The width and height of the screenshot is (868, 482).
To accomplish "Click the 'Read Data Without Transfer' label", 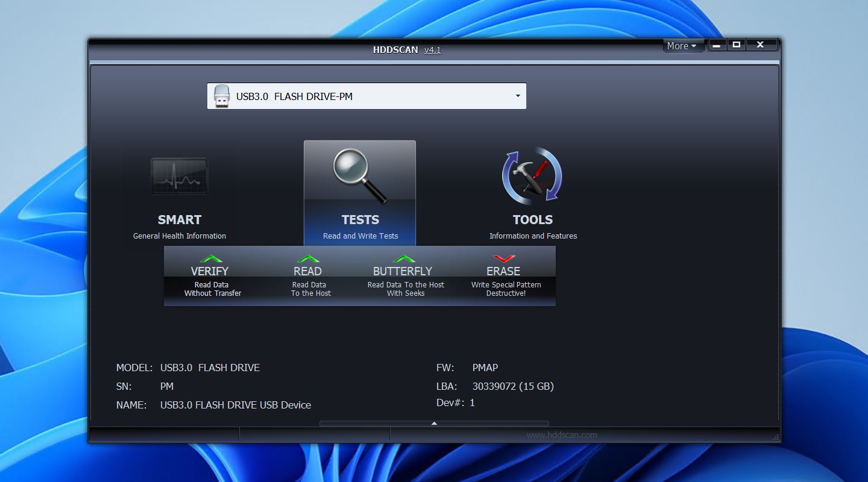I will pos(212,289).
